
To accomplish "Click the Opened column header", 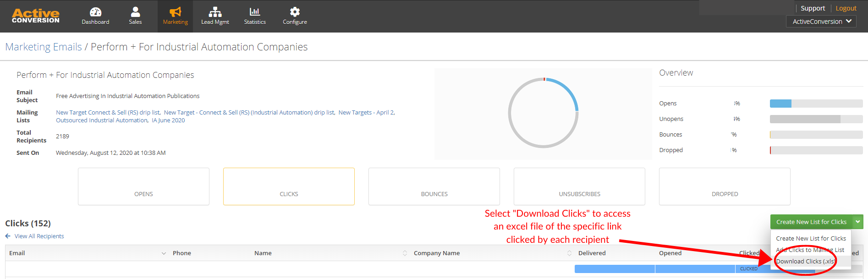I will (x=670, y=253).
